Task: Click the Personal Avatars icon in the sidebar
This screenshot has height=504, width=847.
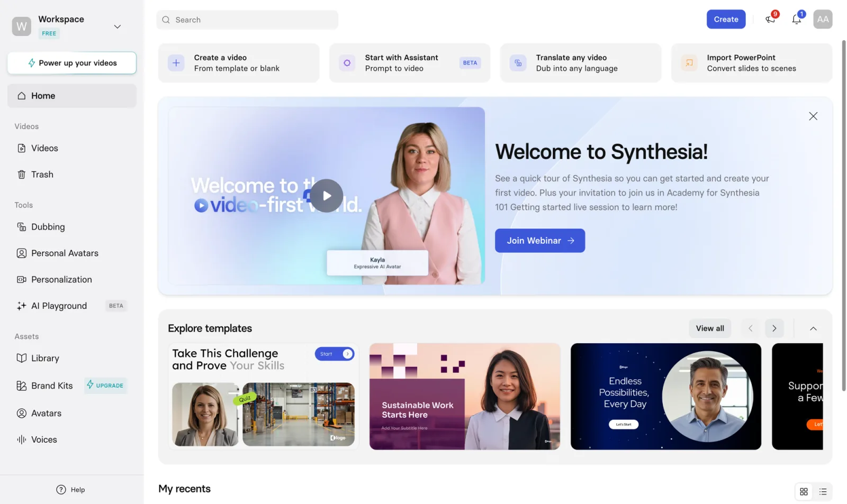Action: [22, 253]
